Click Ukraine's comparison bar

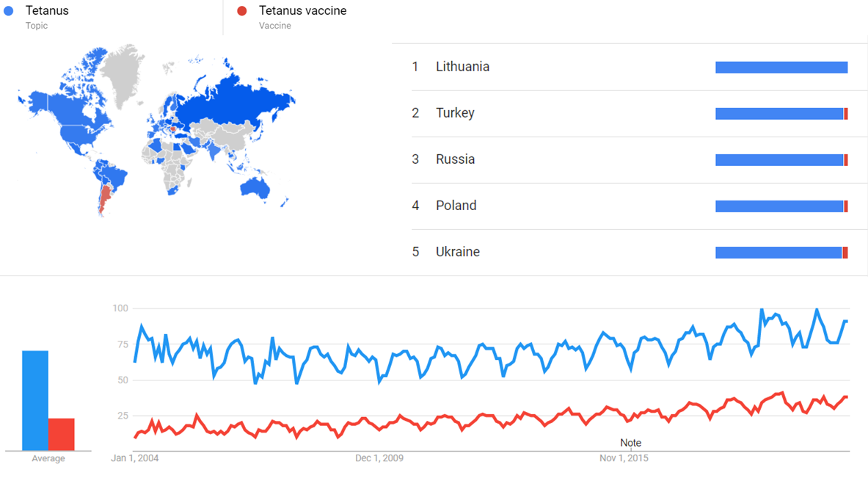[x=781, y=253]
